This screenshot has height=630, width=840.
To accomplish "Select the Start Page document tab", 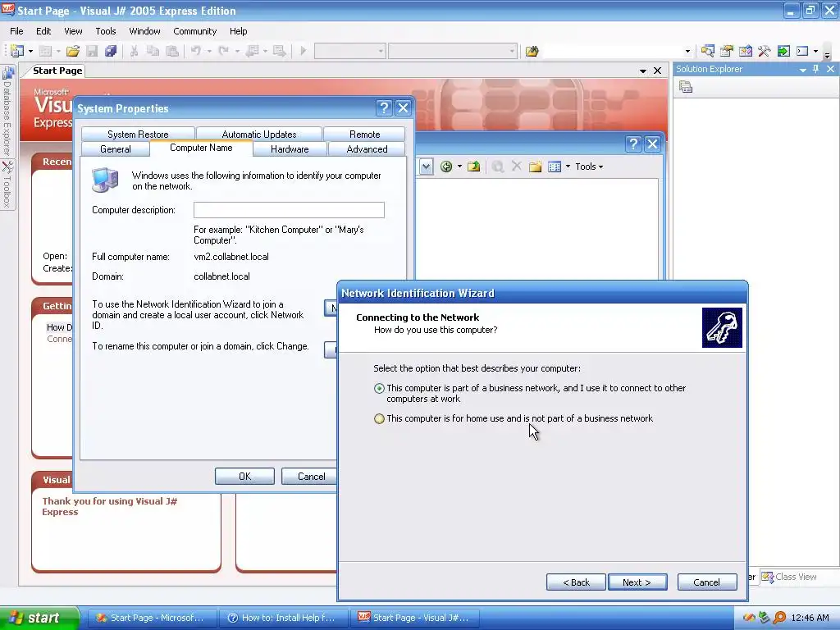I will click(57, 71).
